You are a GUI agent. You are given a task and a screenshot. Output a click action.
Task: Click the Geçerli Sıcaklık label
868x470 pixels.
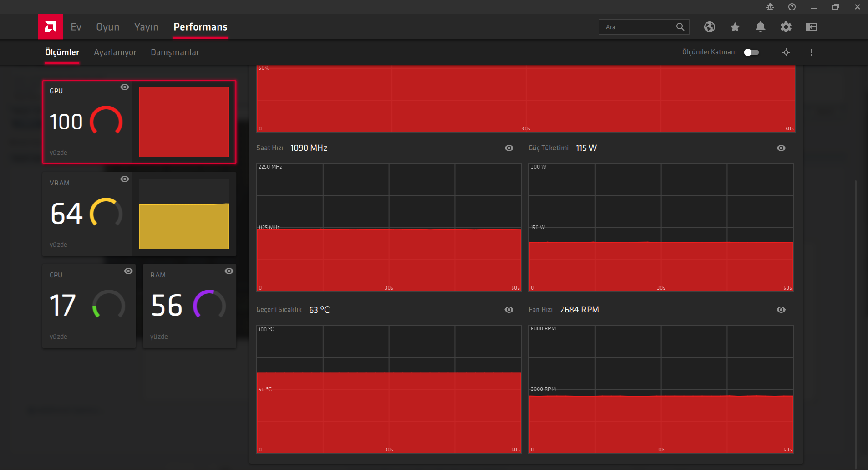coord(279,310)
